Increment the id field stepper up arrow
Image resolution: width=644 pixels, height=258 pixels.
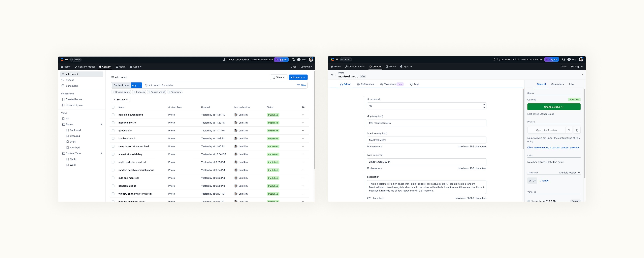484,104
